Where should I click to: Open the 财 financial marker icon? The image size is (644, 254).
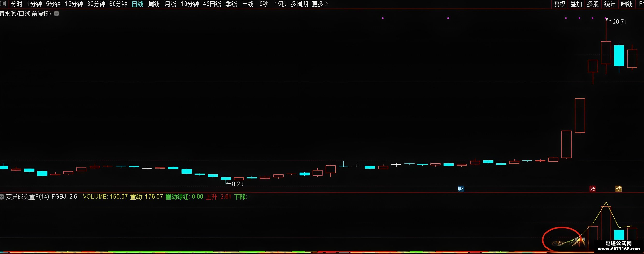[x=461, y=189]
